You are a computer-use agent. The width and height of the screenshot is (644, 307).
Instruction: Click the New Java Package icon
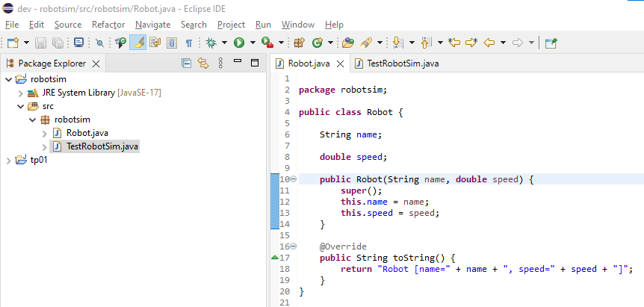[x=299, y=43]
